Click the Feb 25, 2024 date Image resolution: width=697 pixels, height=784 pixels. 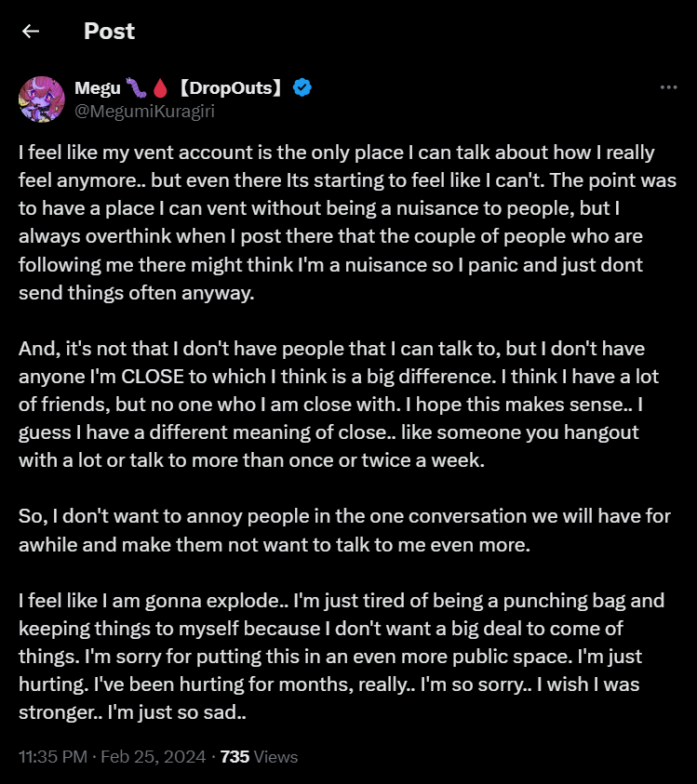(154, 756)
